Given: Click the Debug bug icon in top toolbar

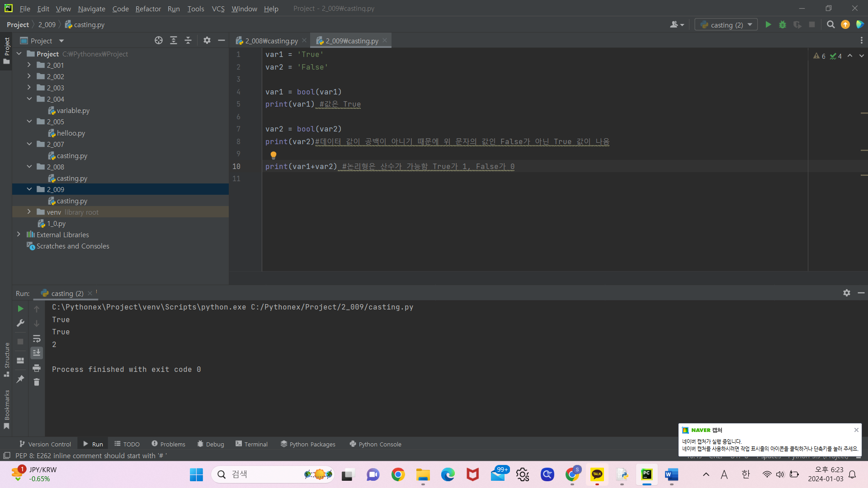Looking at the screenshot, I should point(783,25).
